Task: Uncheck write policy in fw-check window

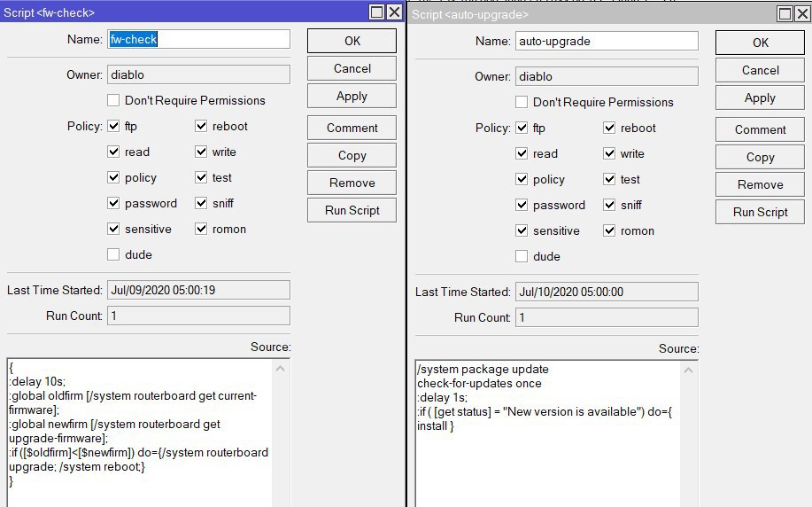Action: click(x=201, y=152)
